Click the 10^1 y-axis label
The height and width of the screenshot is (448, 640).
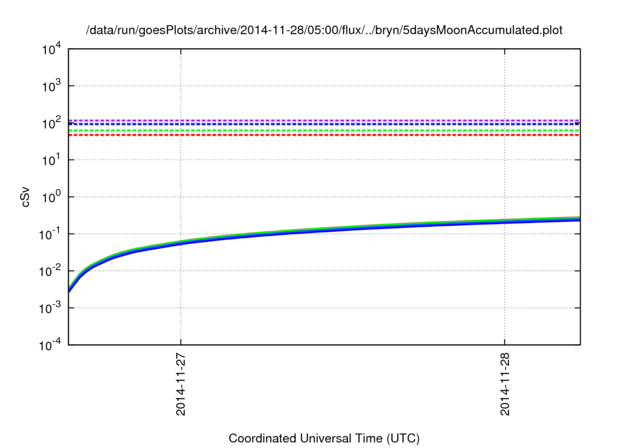pos(52,160)
